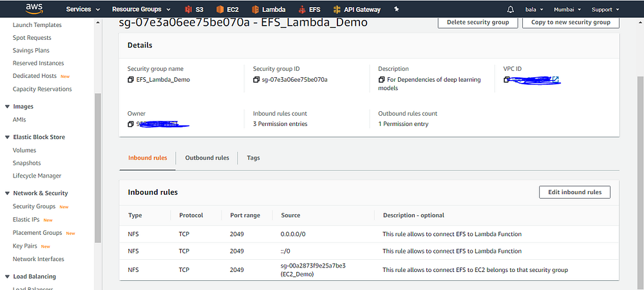
Task: Click the Delete security group button
Action: (478, 22)
